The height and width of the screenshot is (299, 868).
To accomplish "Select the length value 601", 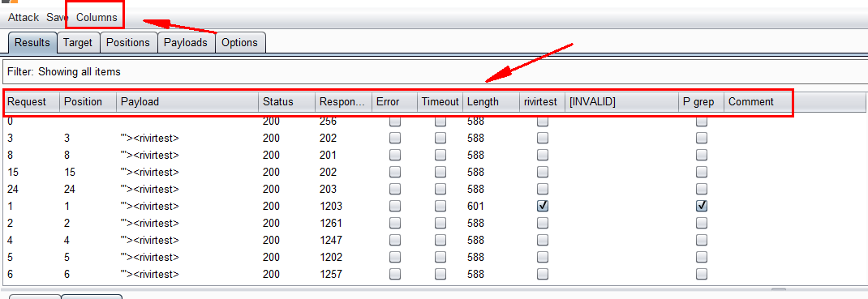I will 475,206.
